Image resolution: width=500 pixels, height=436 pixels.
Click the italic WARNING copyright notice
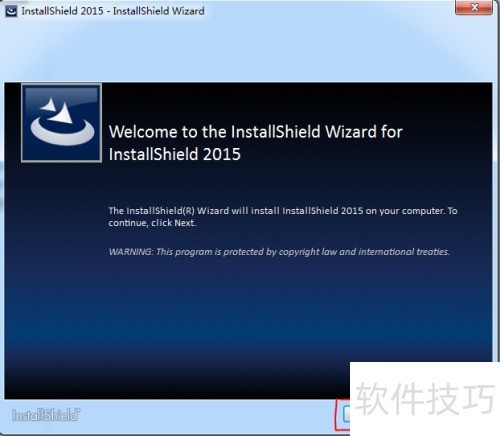(x=279, y=252)
